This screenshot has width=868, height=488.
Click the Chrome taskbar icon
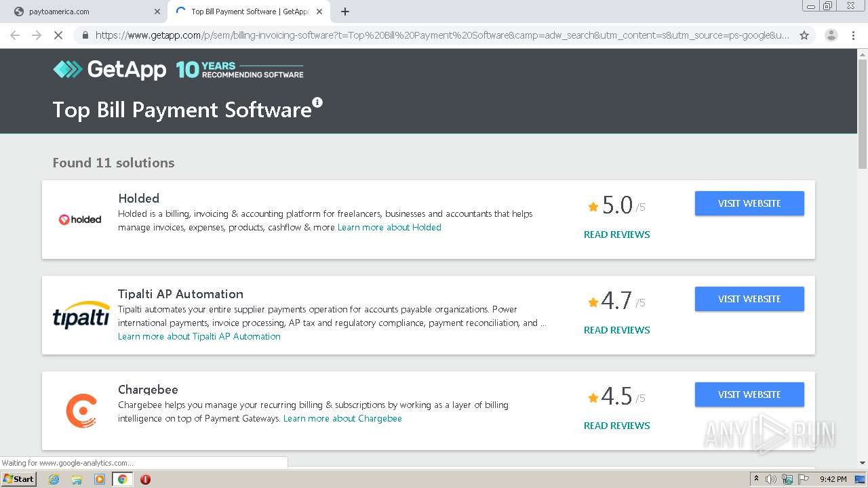tap(123, 479)
